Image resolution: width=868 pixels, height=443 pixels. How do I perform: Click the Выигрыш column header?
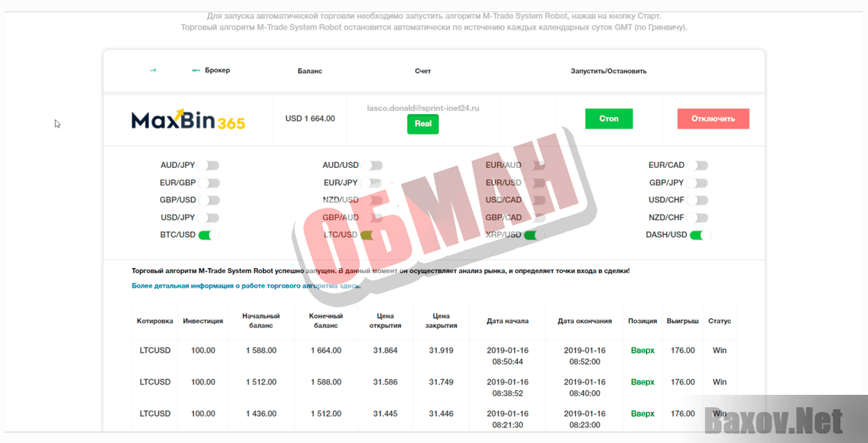pyautogui.click(x=682, y=321)
